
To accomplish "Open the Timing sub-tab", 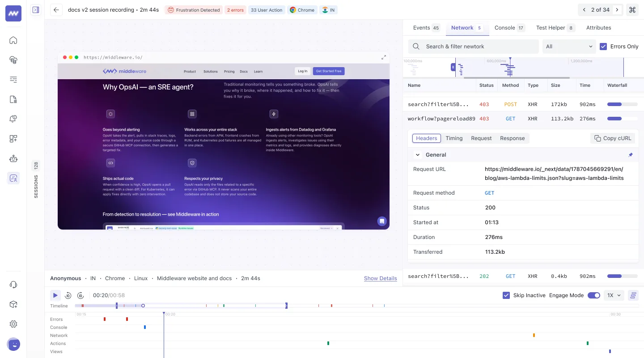I will point(454,138).
